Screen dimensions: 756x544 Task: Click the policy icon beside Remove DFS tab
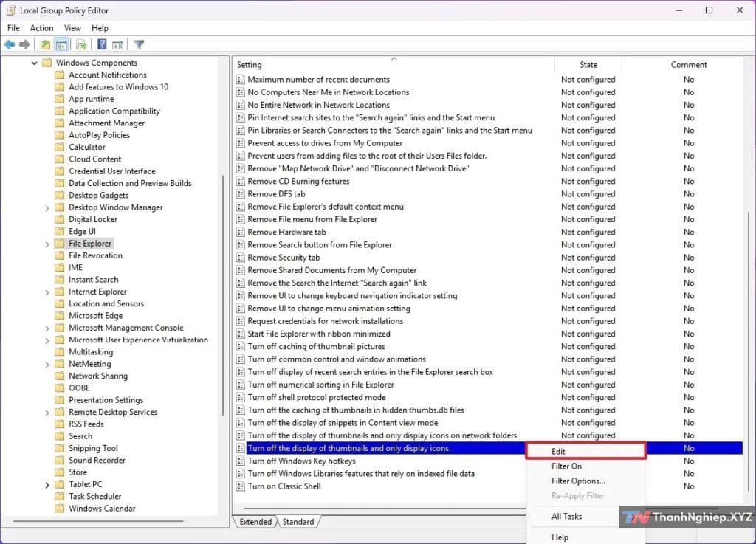point(241,193)
